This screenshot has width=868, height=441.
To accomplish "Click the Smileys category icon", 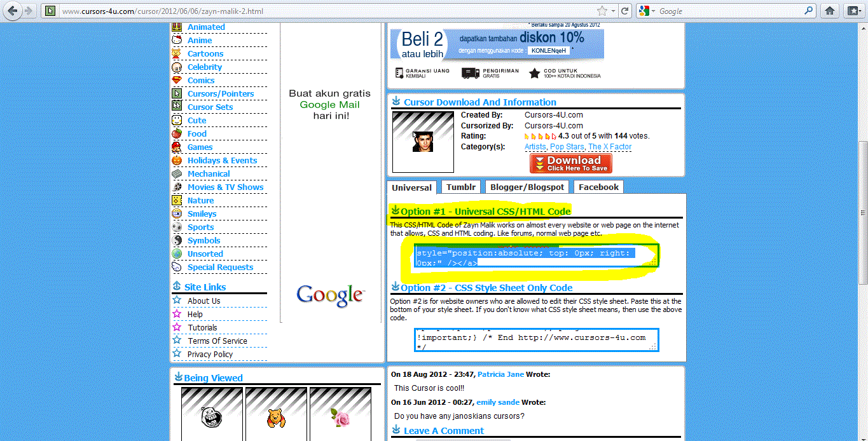I will 177,214.
